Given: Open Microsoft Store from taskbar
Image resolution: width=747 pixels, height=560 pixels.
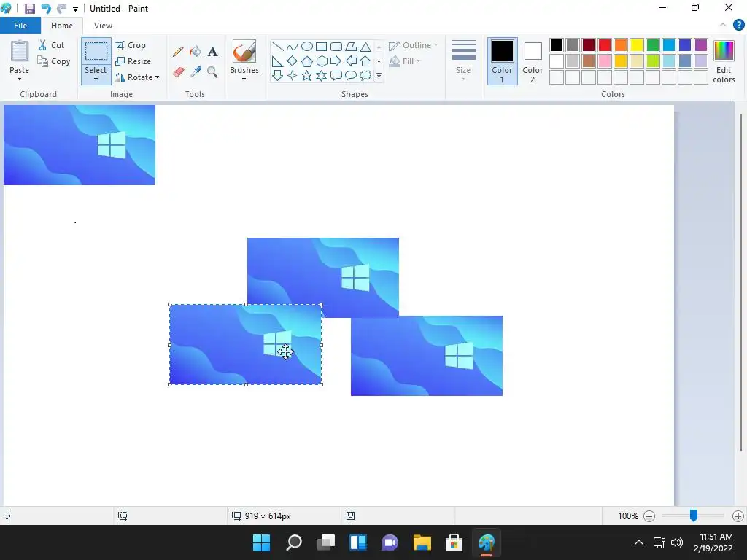Looking at the screenshot, I should tap(454, 542).
